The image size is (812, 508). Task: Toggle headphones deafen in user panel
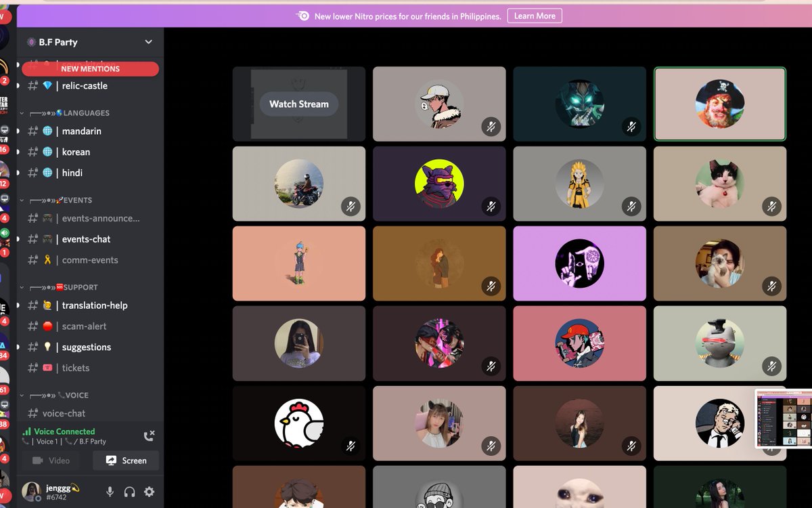[130, 492]
